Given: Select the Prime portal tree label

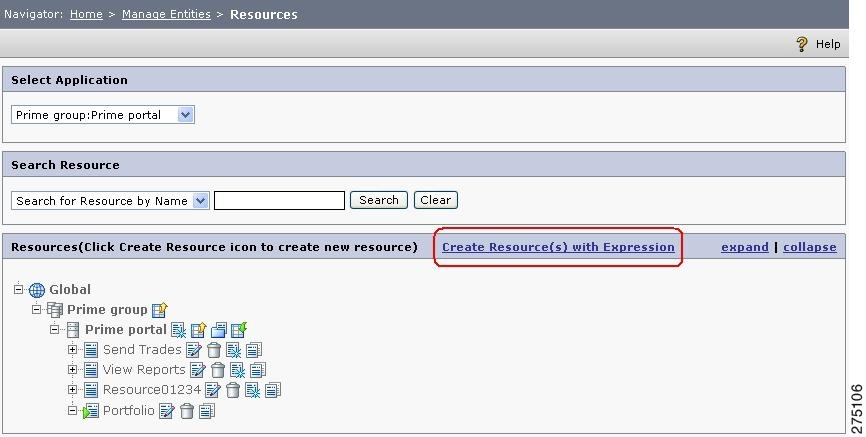Looking at the screenshot, I should point(126,330).
